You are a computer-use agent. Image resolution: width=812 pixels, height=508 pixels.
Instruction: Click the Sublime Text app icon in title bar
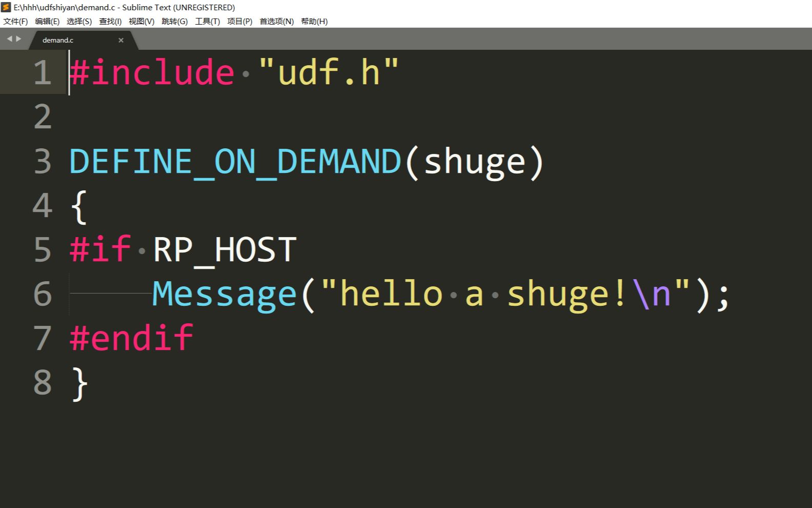6,7
